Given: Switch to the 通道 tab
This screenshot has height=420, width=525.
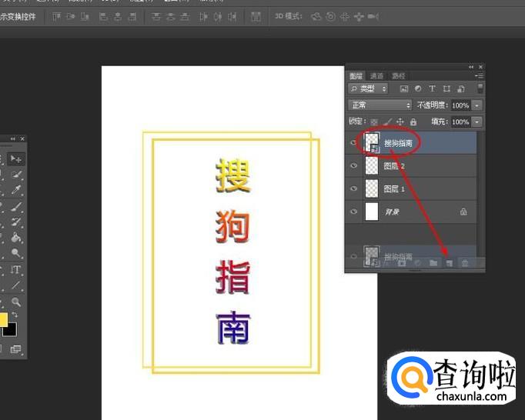Looking at the screenshot, I should [376, 76].
